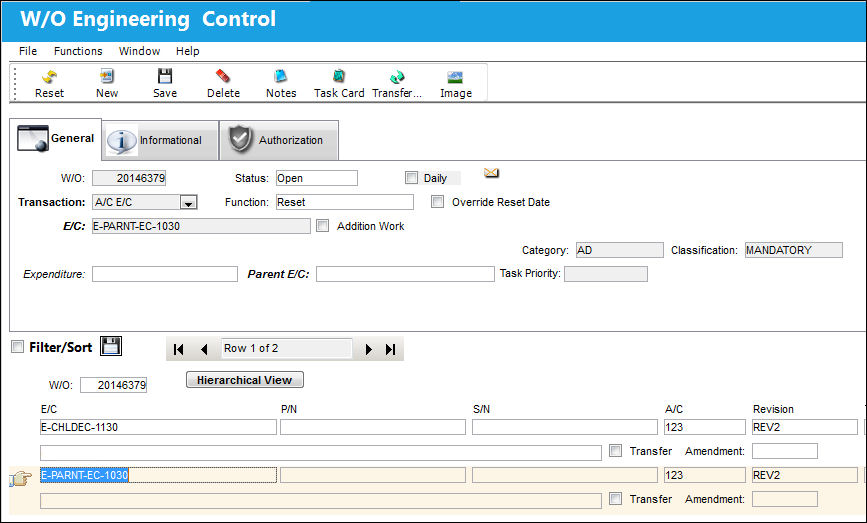Click the Delete eraser icon
Viewport: 867px width, 523px height.
223,76
